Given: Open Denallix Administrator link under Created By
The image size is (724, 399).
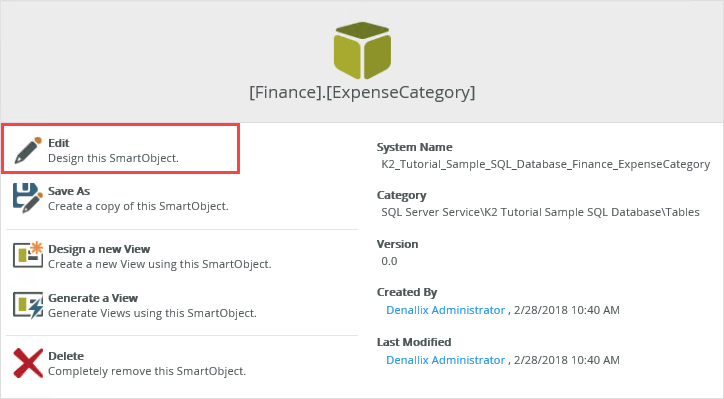Looking at the screenshot, I should (x=445, y=310).
